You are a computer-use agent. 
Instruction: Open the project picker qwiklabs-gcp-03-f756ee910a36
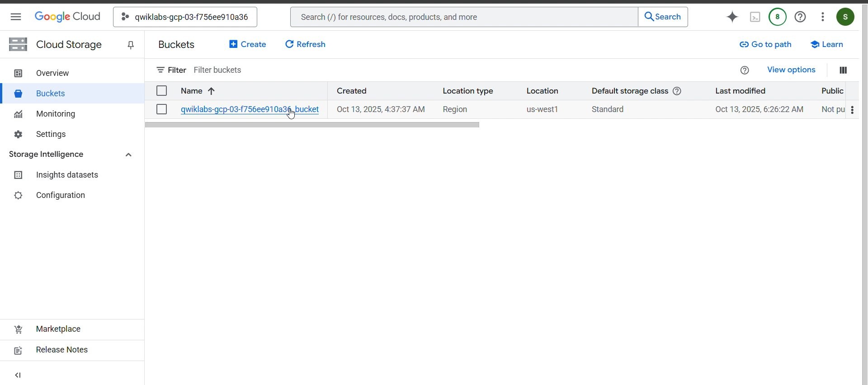(185, 17)
